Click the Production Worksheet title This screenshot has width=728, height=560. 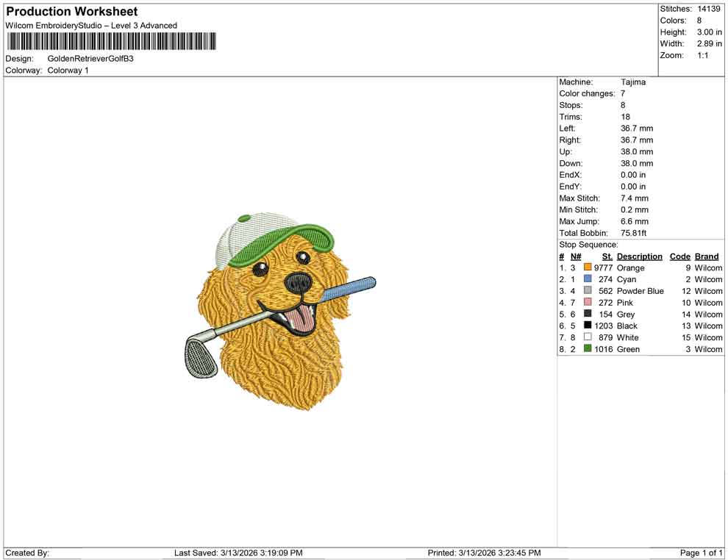point(71,12)
